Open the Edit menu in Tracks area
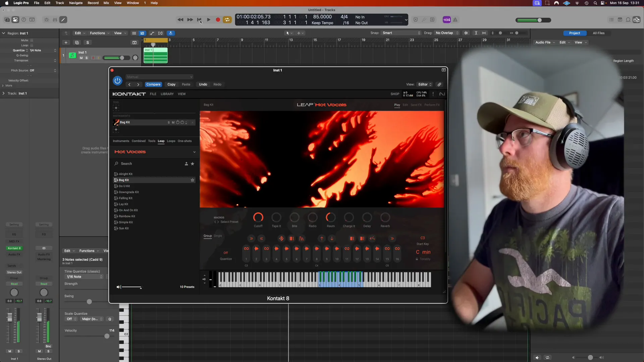Screen dimensions: 644x362 (x=80, y=33)
